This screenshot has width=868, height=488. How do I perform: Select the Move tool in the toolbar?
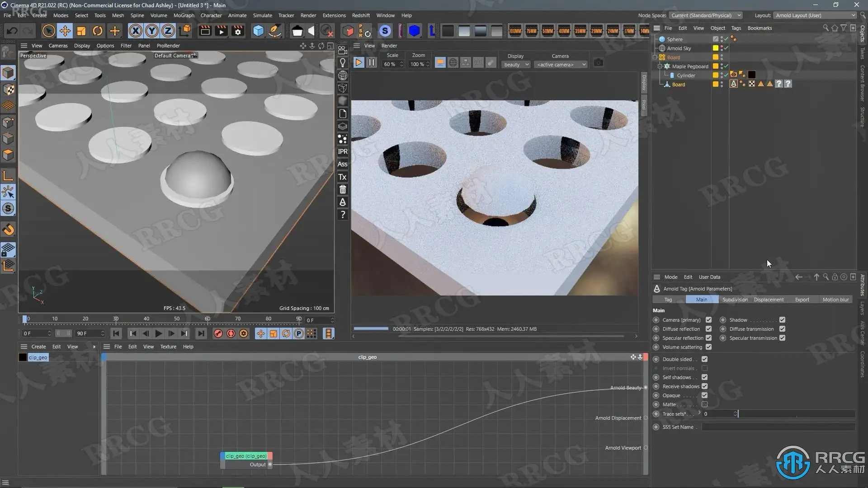(x=65, y=31)
